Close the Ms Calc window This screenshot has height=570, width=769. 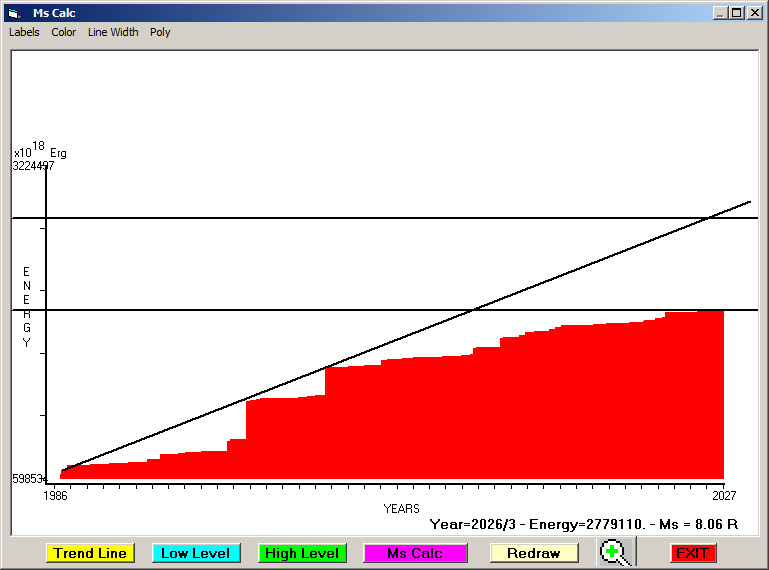[754, 13]
